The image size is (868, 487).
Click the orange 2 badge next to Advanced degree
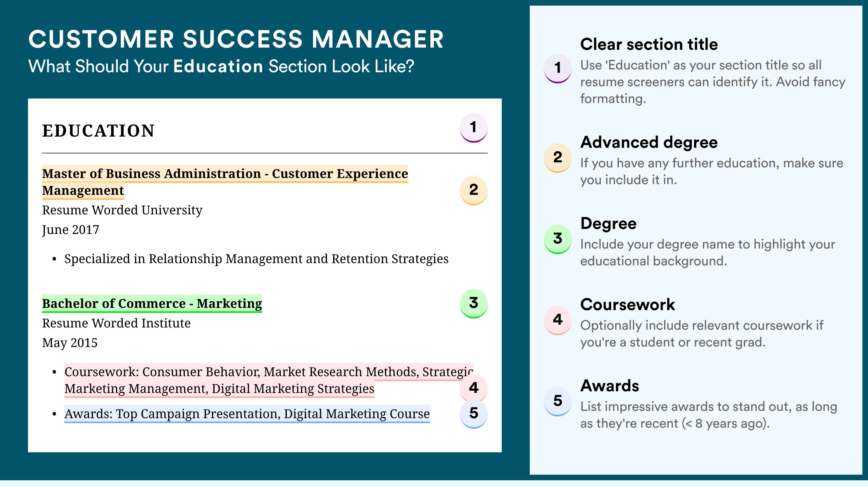(x=558, y=158)
